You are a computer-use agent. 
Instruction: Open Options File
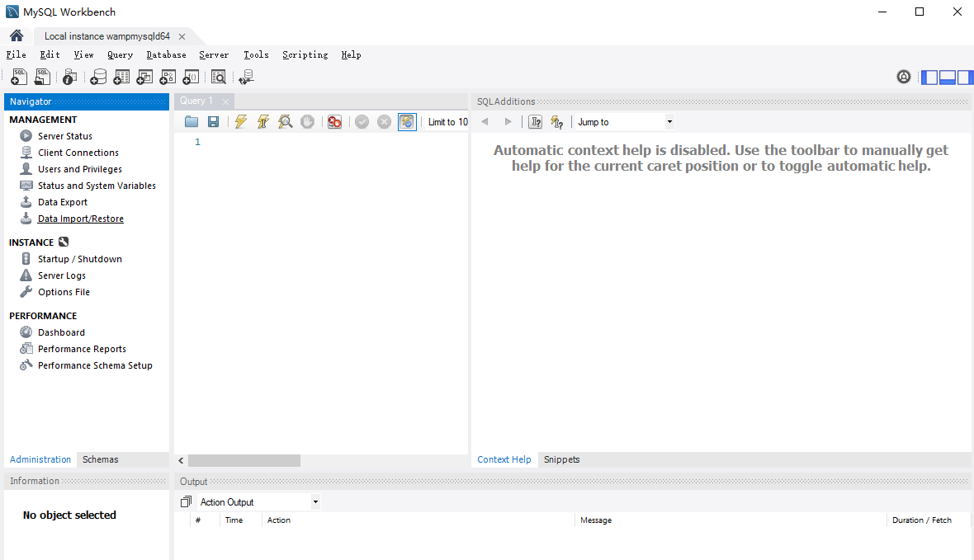click(64, 292)
